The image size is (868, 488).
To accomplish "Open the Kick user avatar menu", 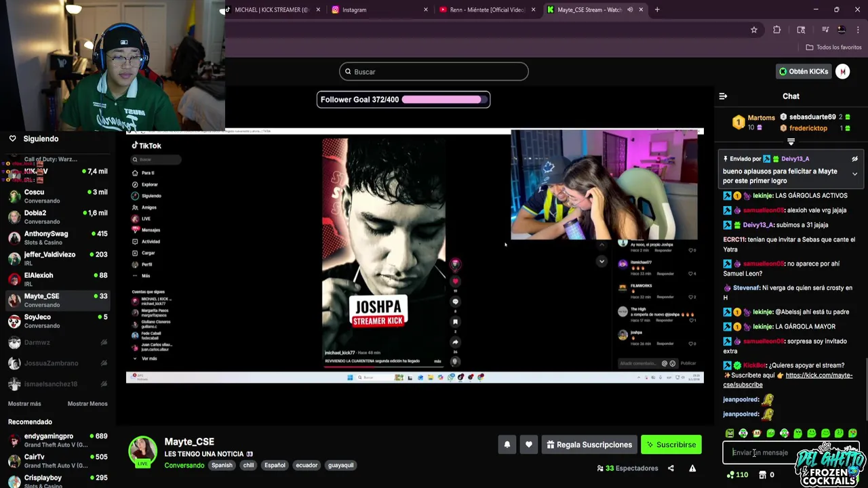I will (842, 71).
